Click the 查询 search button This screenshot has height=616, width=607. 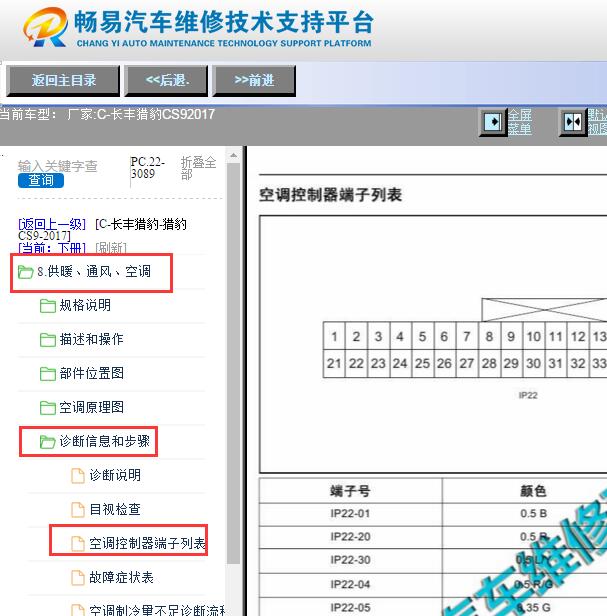41,180
